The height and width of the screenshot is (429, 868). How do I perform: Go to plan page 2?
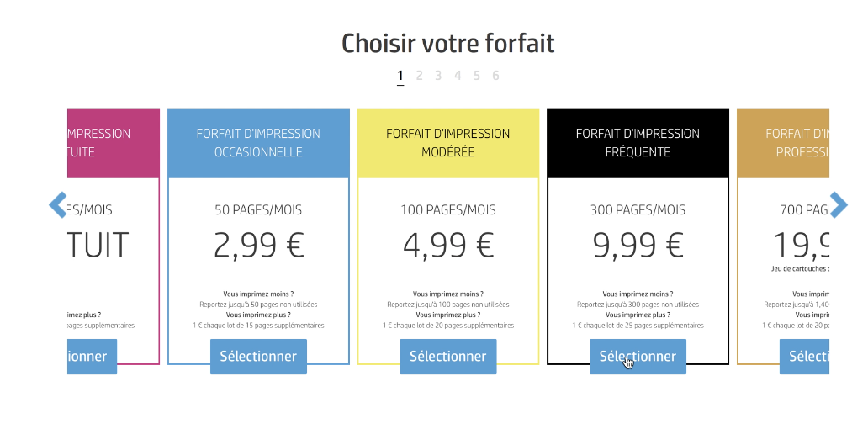click(x=419, y=76)
